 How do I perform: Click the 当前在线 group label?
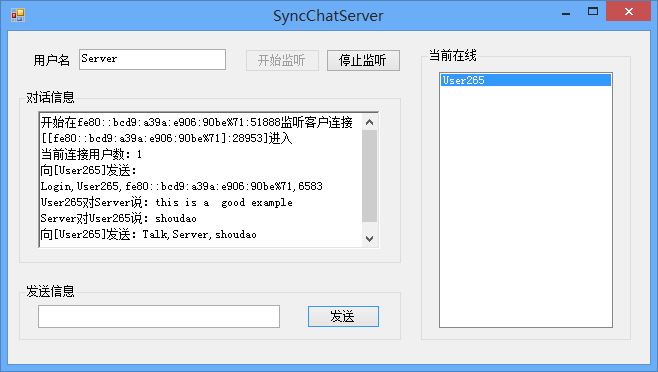point(453,55)
